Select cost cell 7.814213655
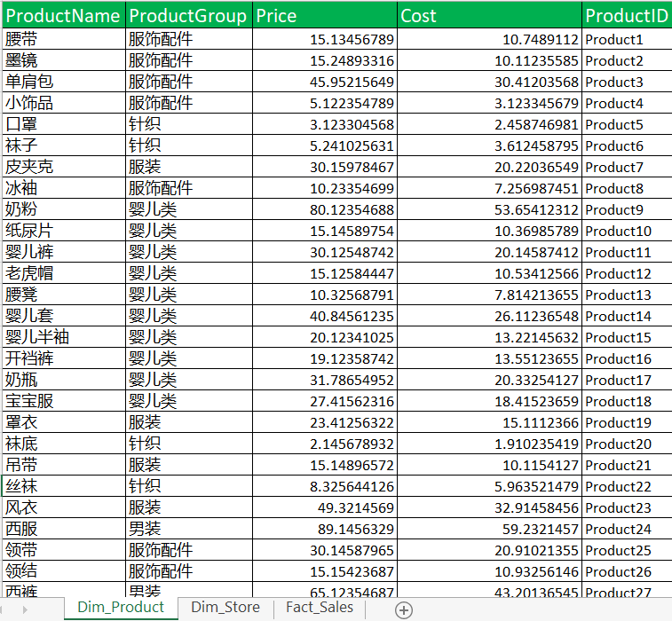Screen dimensions: 672x621 (x=489, y=295)
